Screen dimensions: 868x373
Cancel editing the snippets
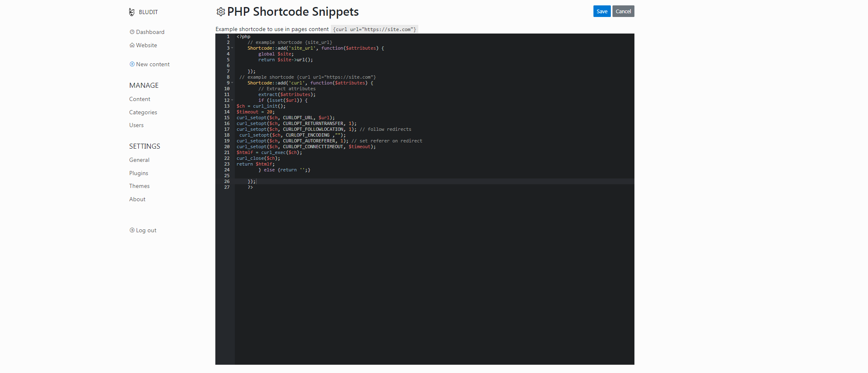623,11
